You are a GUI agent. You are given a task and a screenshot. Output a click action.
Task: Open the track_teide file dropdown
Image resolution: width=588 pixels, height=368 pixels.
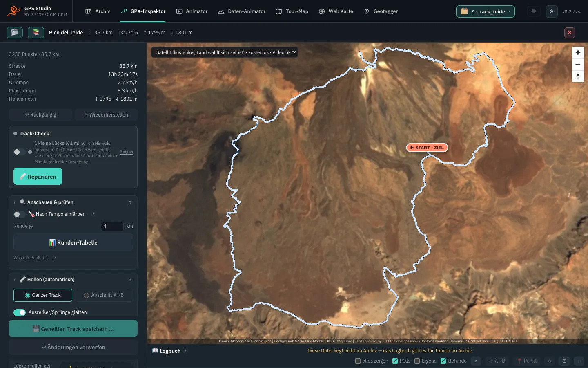pos(486,11)
